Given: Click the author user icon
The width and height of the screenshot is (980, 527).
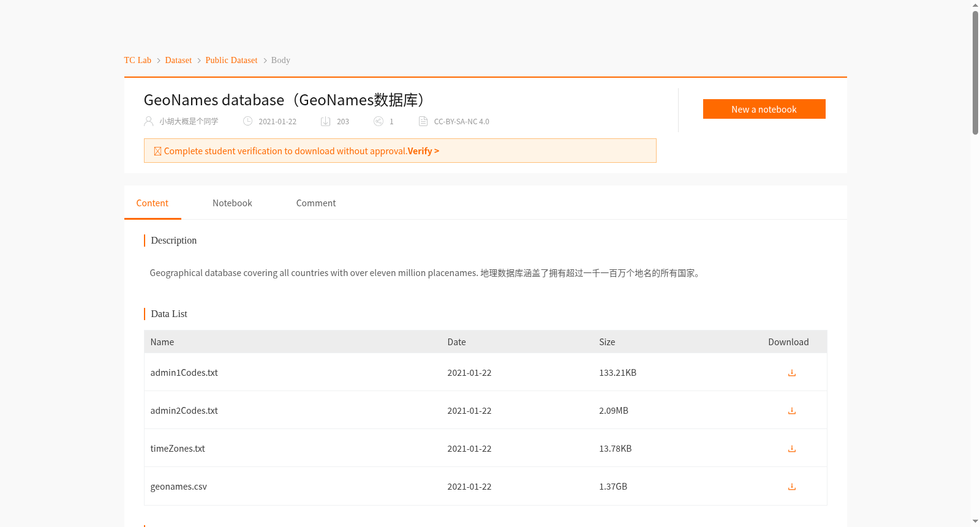Looking at the screenshot, I should click(x=149, y=121).
